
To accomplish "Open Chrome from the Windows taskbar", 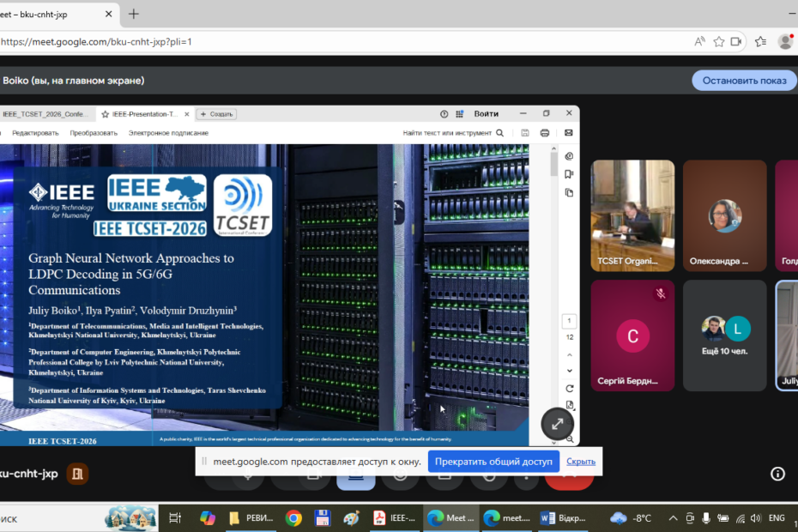I will [293, 517].
